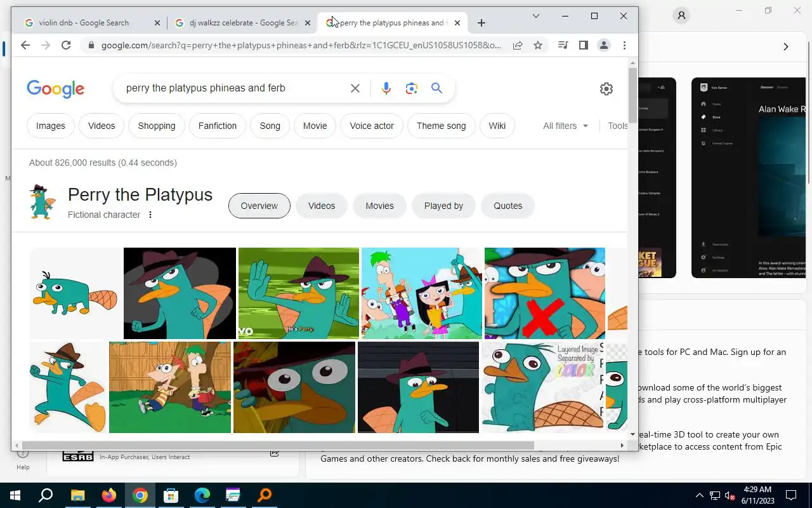Share this page icon in address bar
Image resolution: width=812 pixels, height=508 pixels.
coord(518,45)
